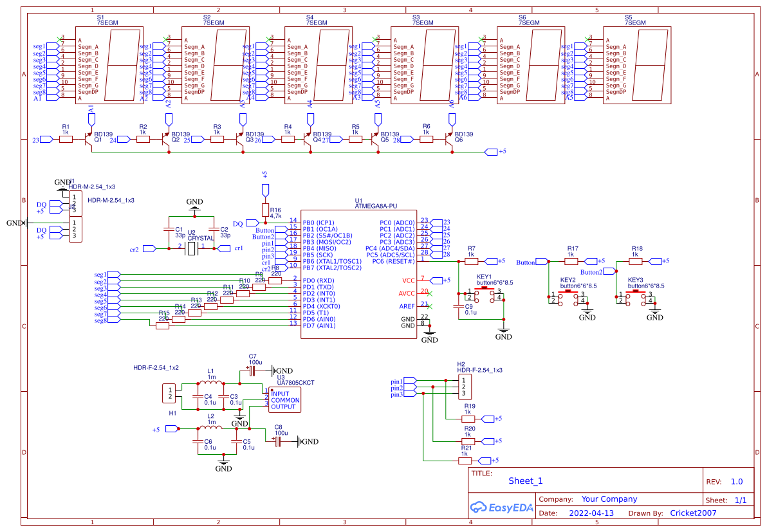Select transistor Q1 BD139 symbol

(x=87, y=138)
